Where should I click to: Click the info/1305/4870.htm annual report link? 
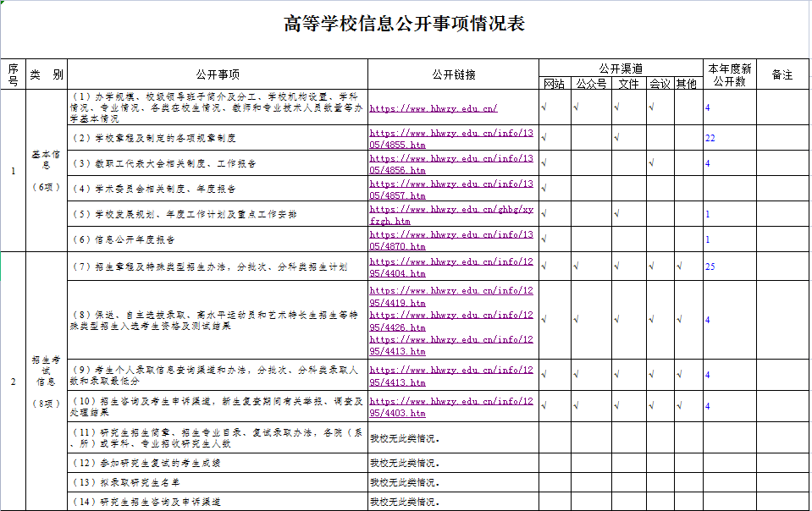(451, 240)
